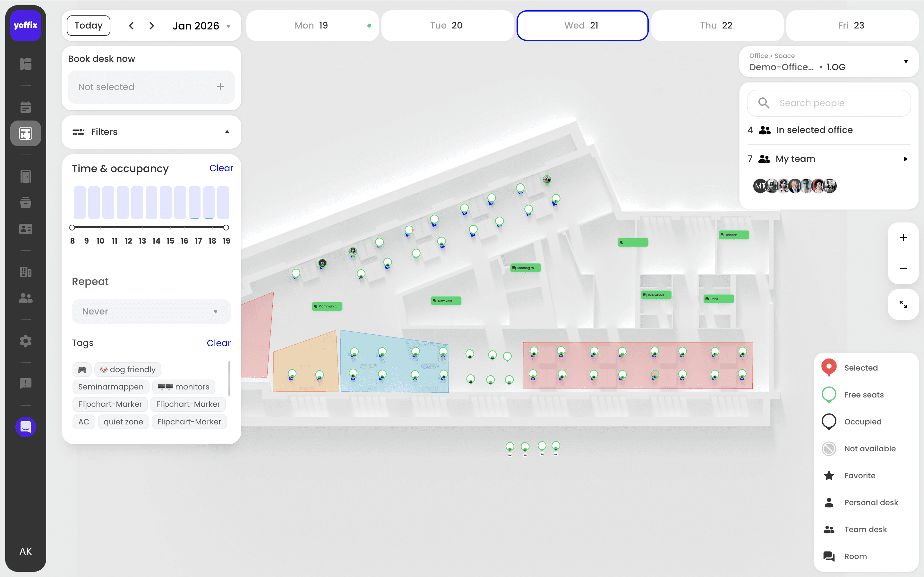Switch to Mon 19 day tab

312,26
